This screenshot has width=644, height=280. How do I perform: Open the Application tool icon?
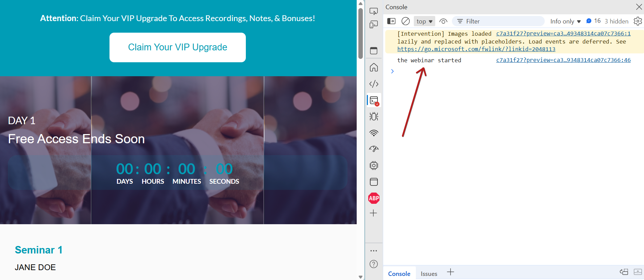(x=374, y=182)
